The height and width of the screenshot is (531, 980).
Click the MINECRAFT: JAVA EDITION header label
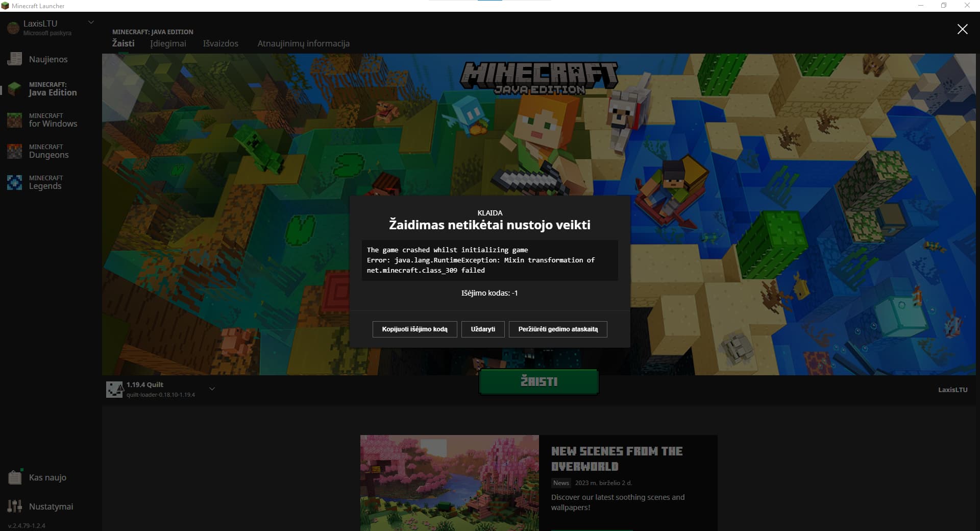[153, 32]
